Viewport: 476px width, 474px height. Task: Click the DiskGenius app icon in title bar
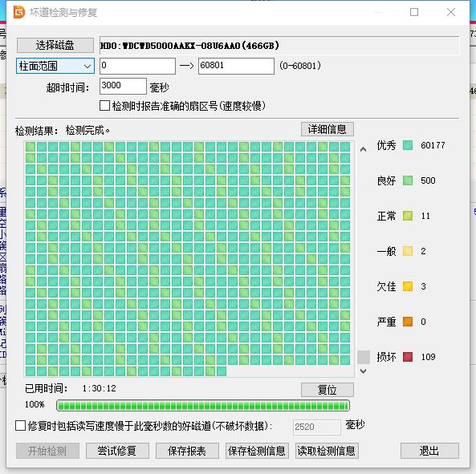pos(19,12)
